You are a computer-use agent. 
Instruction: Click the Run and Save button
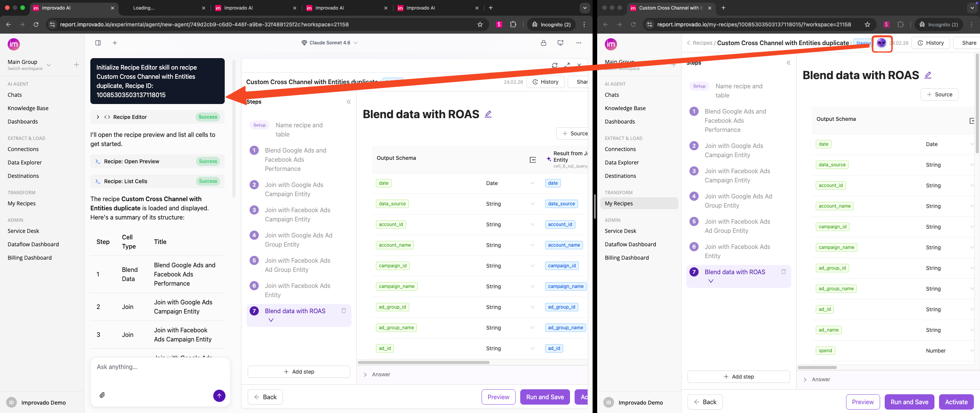545,397
